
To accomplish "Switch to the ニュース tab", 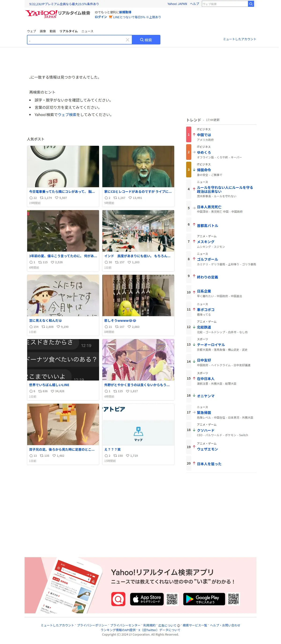I will tap(87, 31).
